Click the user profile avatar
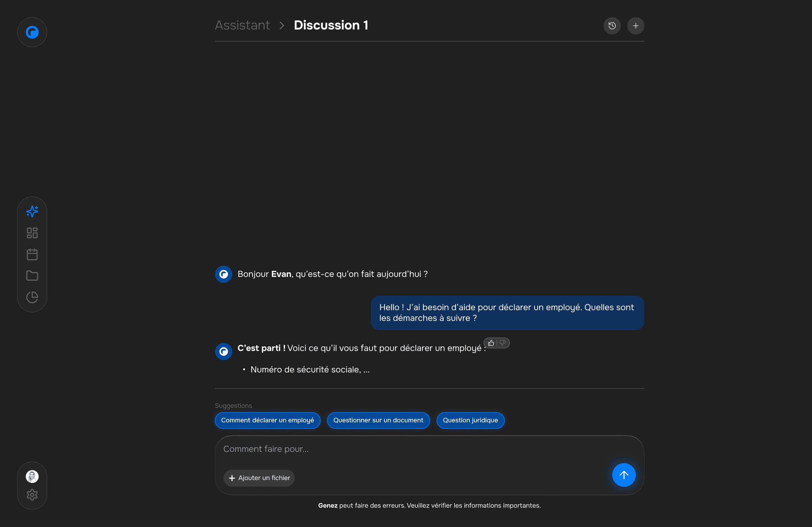 [x=32, y=476]
